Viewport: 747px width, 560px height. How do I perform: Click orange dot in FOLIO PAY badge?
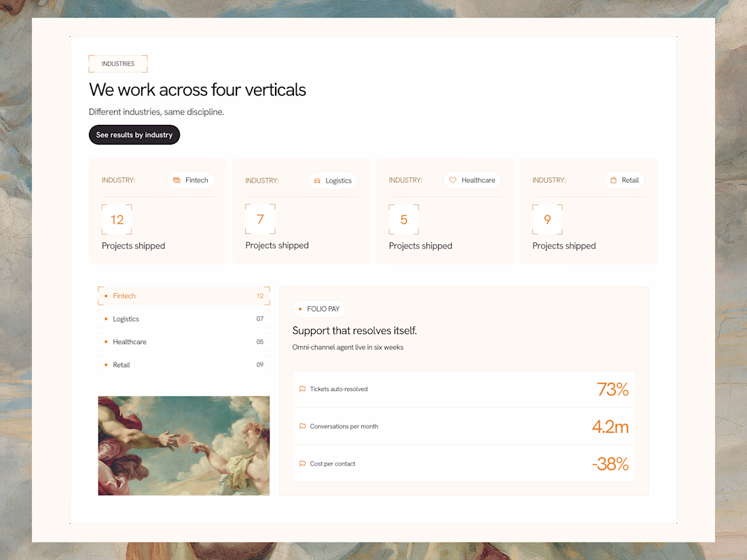click(299, 309)
